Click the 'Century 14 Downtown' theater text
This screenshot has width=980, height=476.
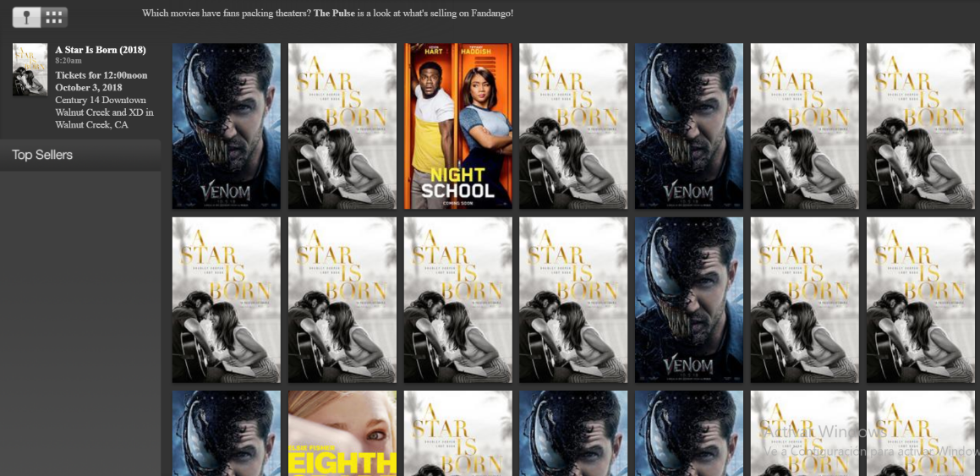[101, 100]
